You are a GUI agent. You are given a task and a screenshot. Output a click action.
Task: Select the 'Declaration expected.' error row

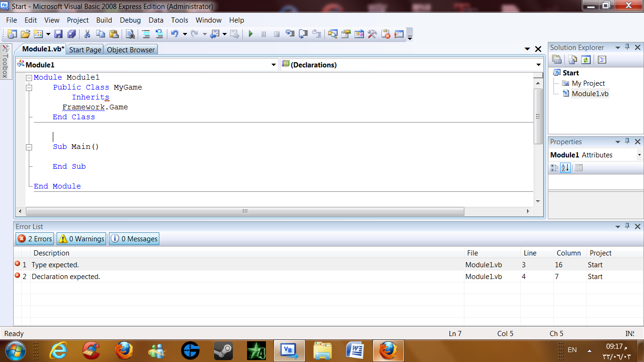click(x=328, y=276)
